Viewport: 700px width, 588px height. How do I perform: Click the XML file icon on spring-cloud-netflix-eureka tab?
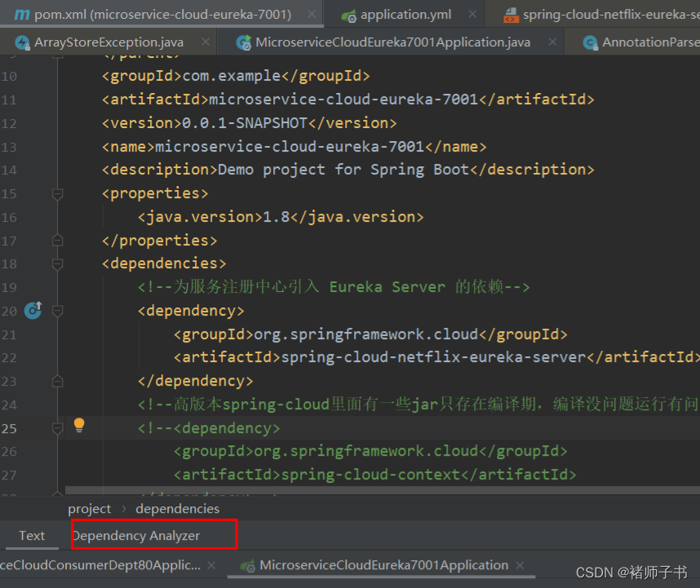511,15
